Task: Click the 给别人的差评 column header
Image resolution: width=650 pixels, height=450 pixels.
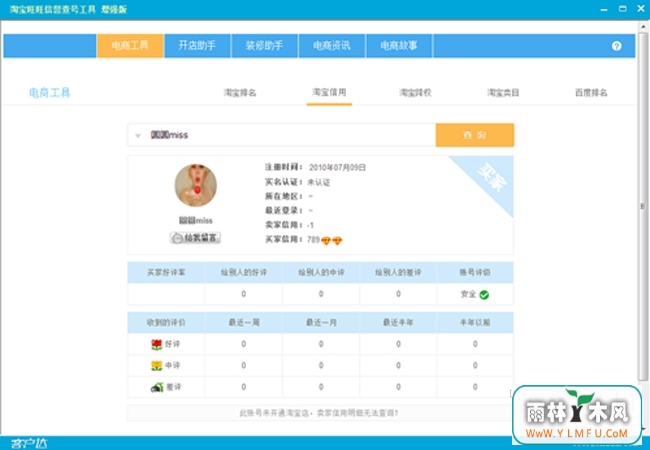Action: [x=398, y=273]
